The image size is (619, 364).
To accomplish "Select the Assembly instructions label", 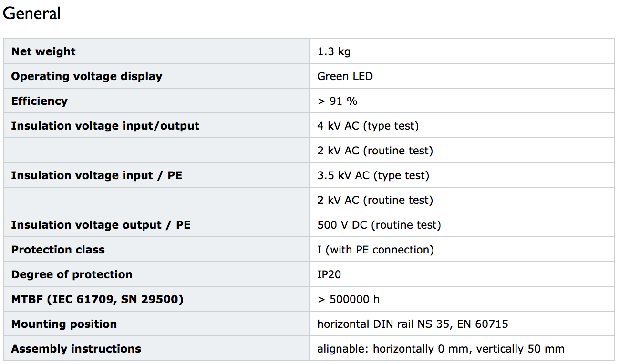I will (x=76, y=349).
